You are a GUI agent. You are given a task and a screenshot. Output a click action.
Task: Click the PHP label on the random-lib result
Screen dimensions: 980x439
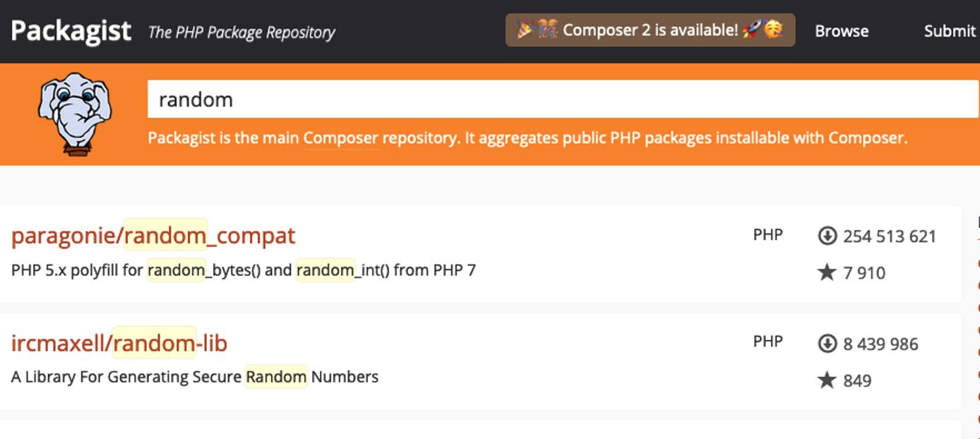tap(767, 342)
